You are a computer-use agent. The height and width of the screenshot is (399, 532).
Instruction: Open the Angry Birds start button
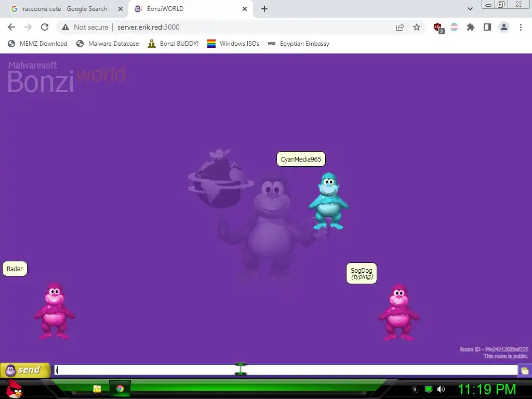point(14,389)
